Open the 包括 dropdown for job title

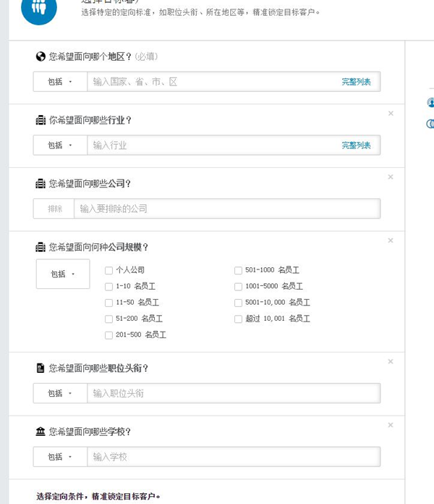(60, 393)
